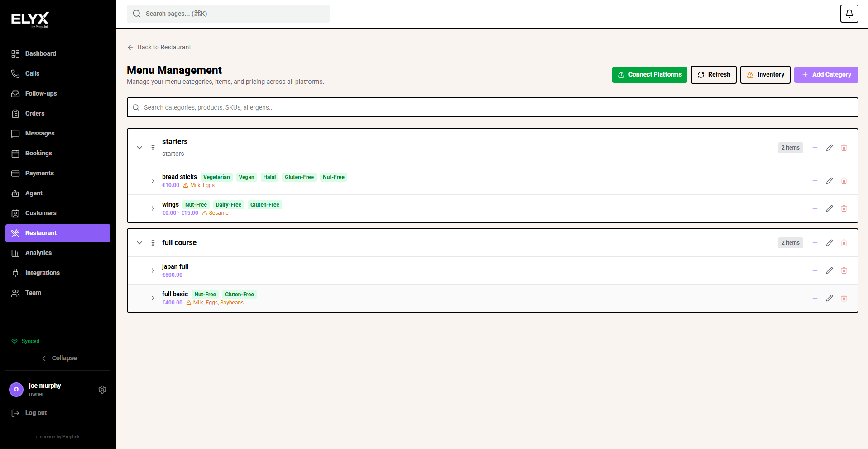Add item to full course category
Image resolution: width=868 pixels, height=449 pixels.
click(815, 243)
